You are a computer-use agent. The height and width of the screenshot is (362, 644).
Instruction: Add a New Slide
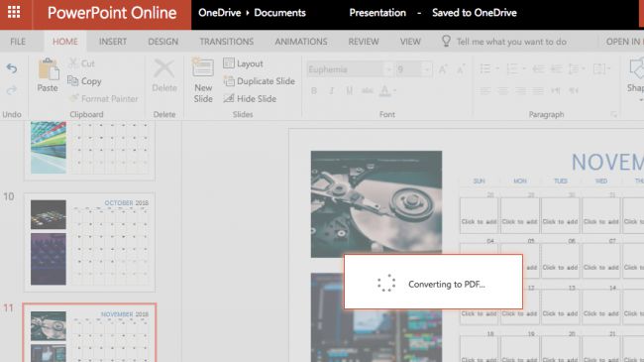[x=203, y=80]
